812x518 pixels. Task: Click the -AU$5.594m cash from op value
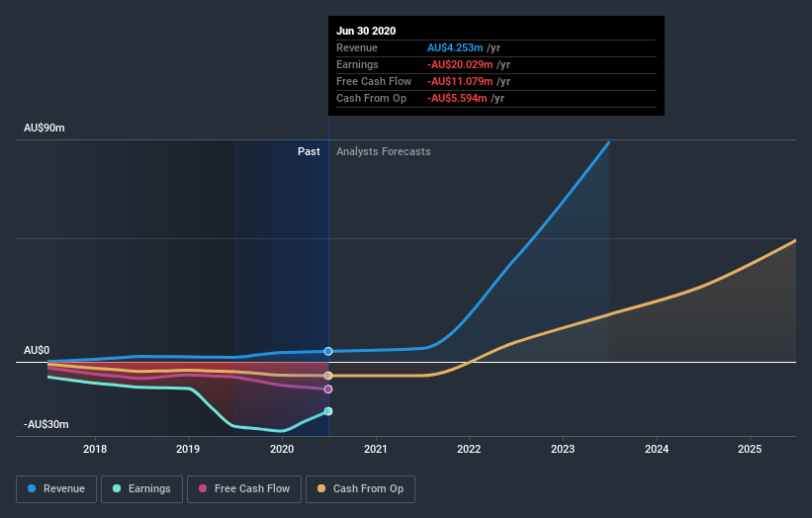point(457,98)
